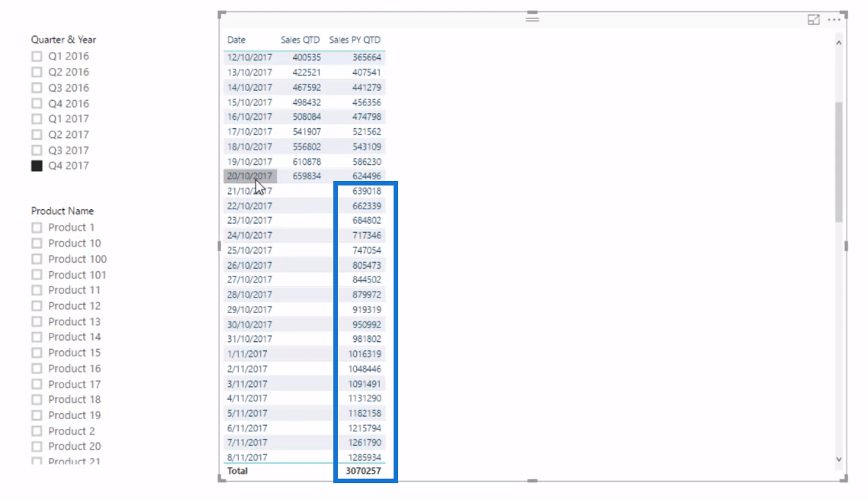Click Sales QTD value 400535
This screenshot has height=500, width=868.
[307, 57]
